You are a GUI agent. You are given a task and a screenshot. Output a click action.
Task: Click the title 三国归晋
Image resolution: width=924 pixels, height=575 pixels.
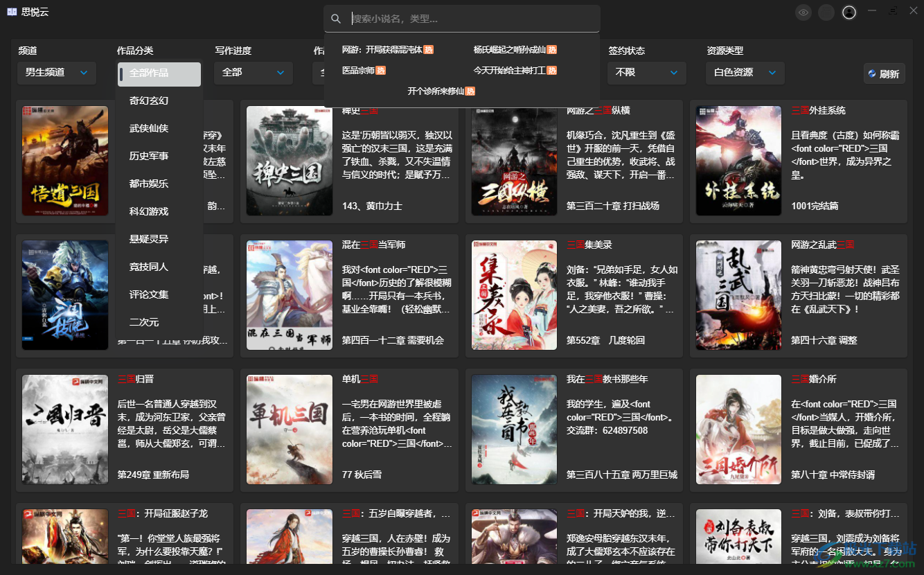tap(136, 379)
